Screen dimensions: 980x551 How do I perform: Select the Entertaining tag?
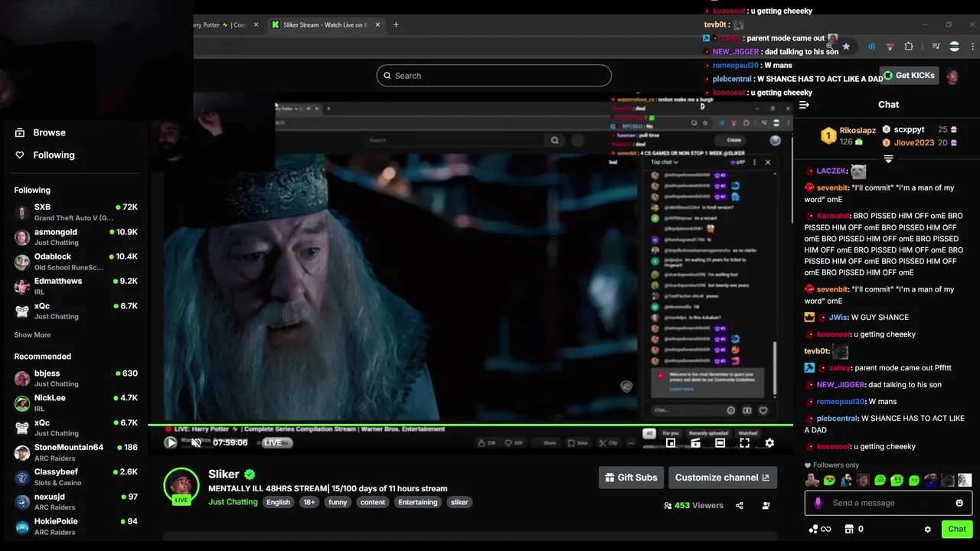pyautogui.click(x=417, y=502)
